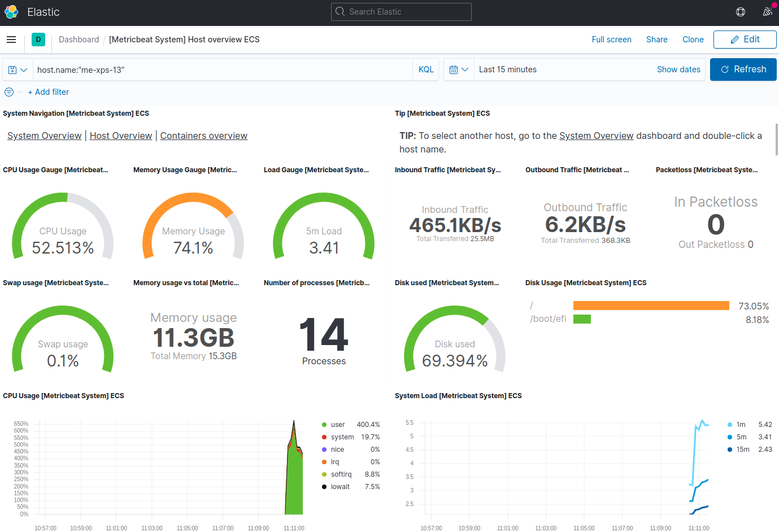Click the Memory Usage gauge 74.1%
The height and width of the screenshot is (532, 779).
193,226
